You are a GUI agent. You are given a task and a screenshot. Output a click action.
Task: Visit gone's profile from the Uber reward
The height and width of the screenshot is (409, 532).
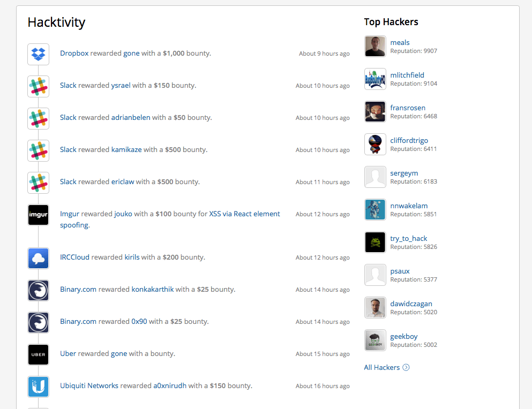(x=119, y=354)
